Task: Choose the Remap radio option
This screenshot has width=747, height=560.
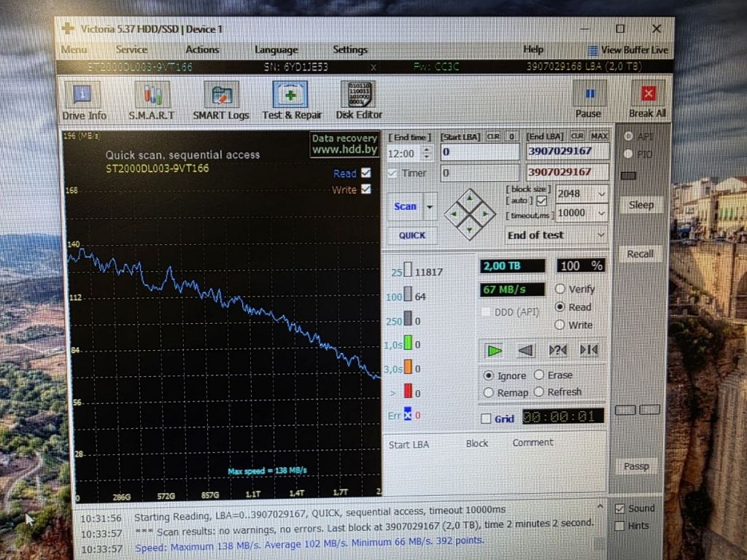Action: (x=488, y=393)
